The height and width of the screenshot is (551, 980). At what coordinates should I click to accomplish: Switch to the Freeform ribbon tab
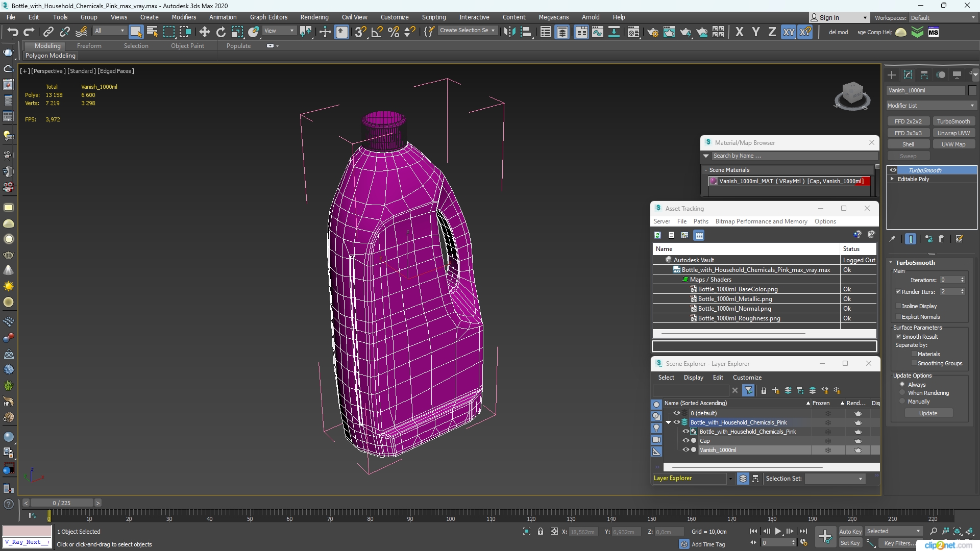click(x=89, y=46)
